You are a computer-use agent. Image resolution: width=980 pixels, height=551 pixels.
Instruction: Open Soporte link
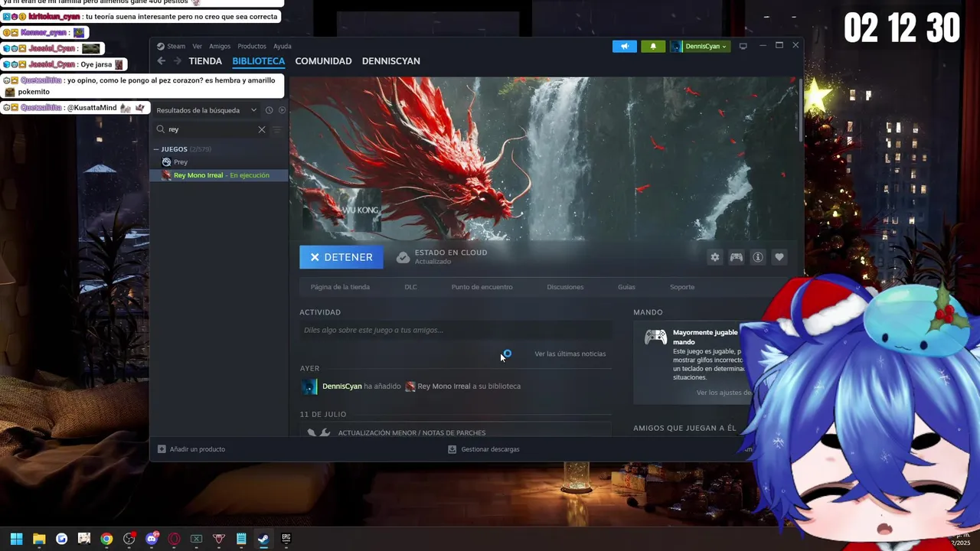tap(682, 287)
